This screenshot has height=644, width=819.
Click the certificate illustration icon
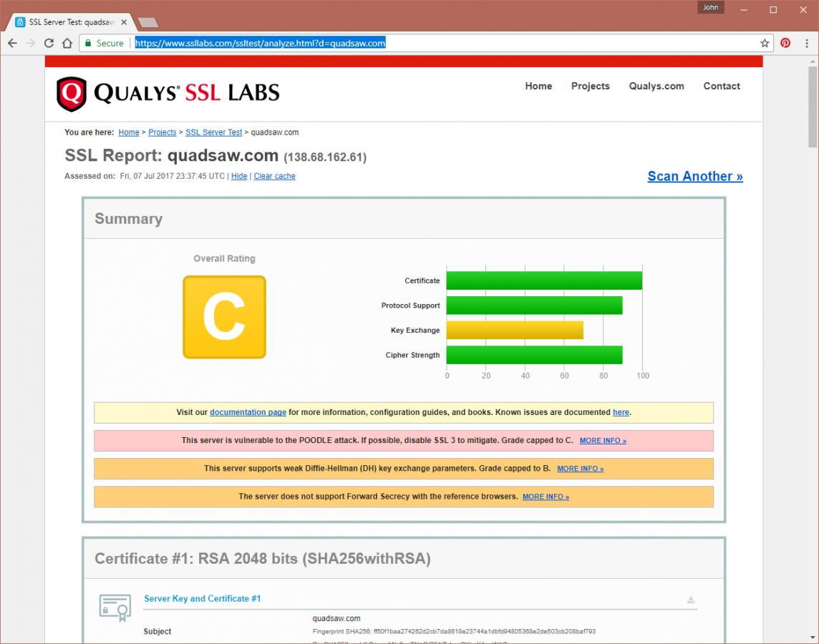click(x=115, y=607)
